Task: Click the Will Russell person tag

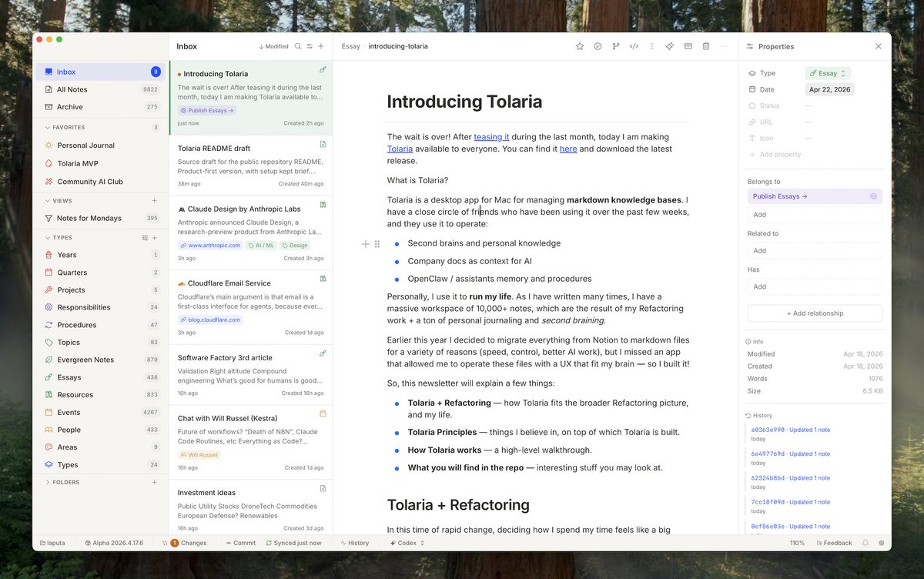Action: point(199,455)
